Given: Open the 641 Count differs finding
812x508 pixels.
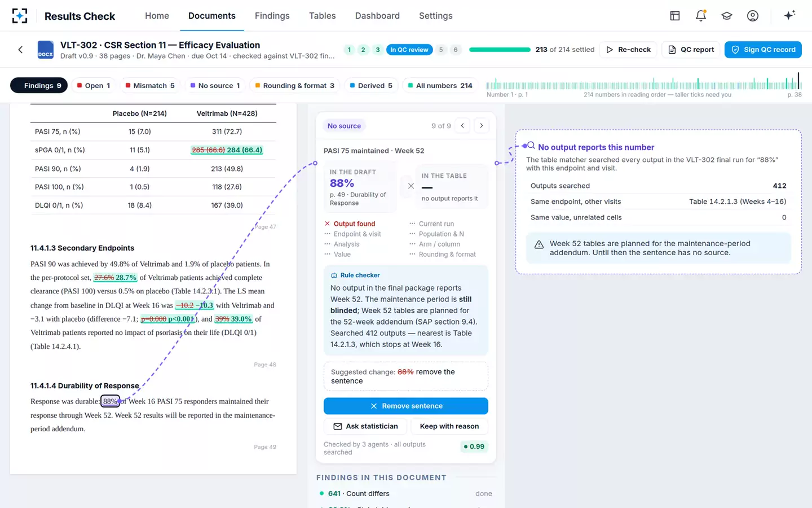Looking at the screenshot, I should [x=406, y=493].
